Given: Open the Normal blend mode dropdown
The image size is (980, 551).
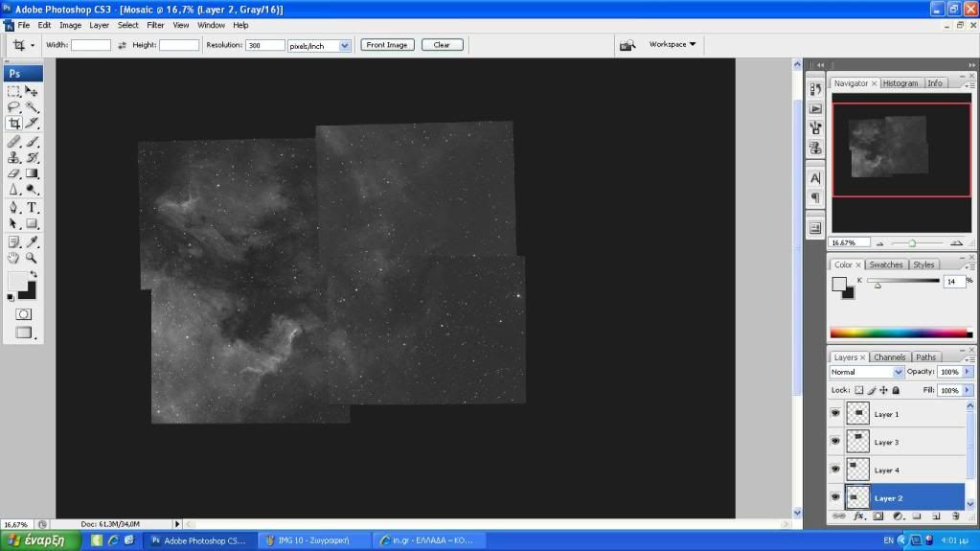Looking at the screenshot, I should point(867,372).
